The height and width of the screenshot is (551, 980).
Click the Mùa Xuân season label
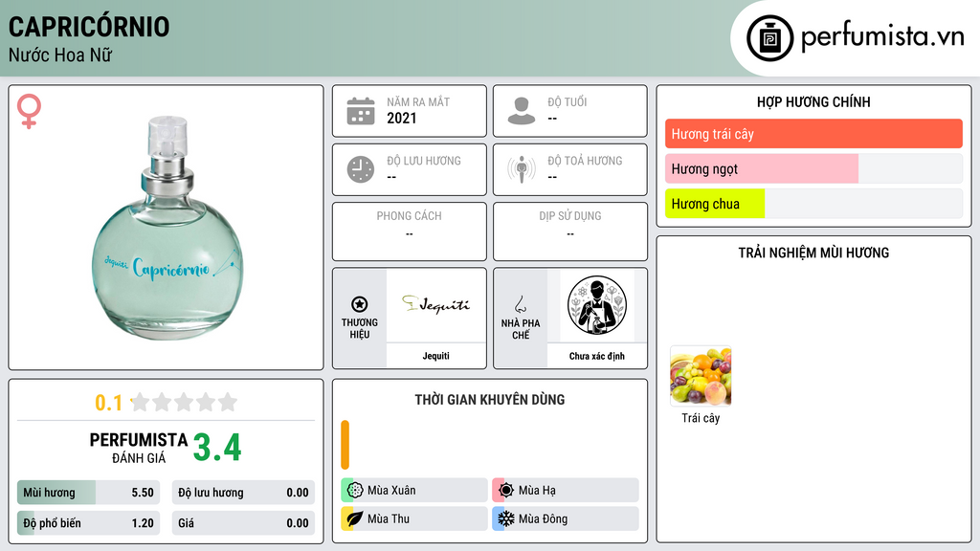[x=391, y=491]
